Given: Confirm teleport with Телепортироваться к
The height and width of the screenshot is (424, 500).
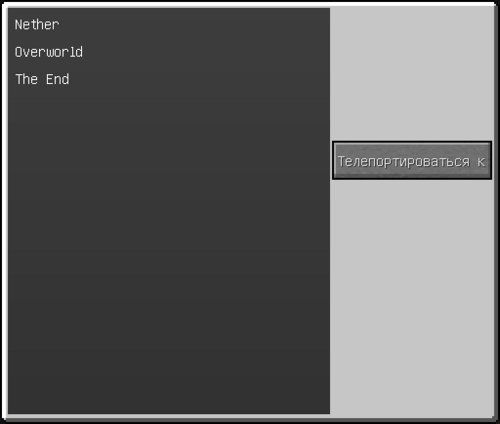Looking at the screenshot, I should (412, 160).
